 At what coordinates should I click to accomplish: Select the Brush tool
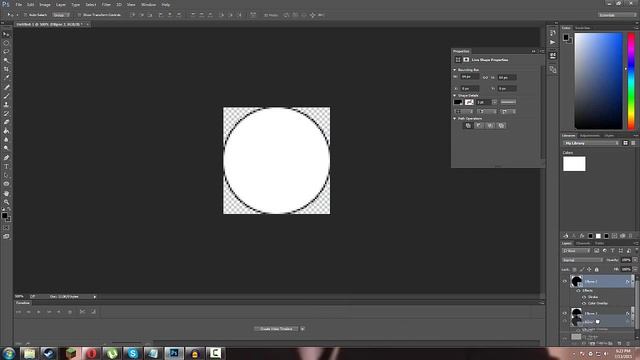pos(6,96)
